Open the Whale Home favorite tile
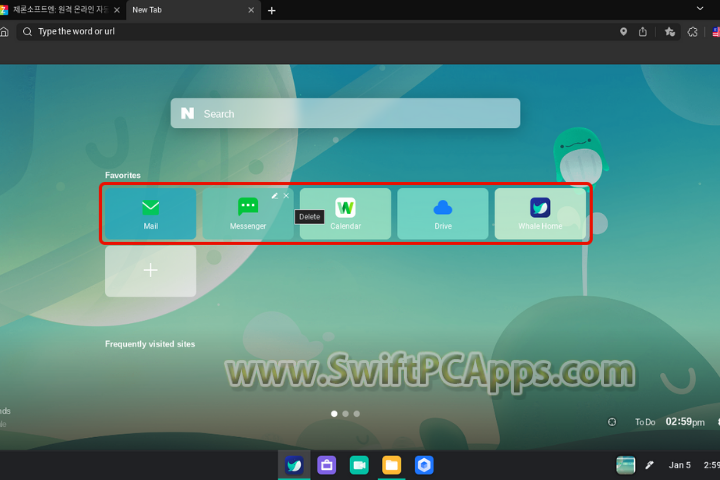This screenshot has height=480, width=720. 540,214
